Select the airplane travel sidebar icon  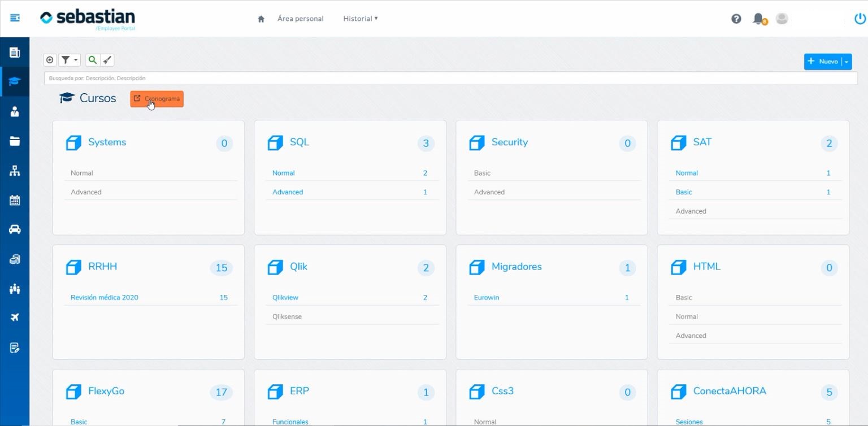(15, 317)
